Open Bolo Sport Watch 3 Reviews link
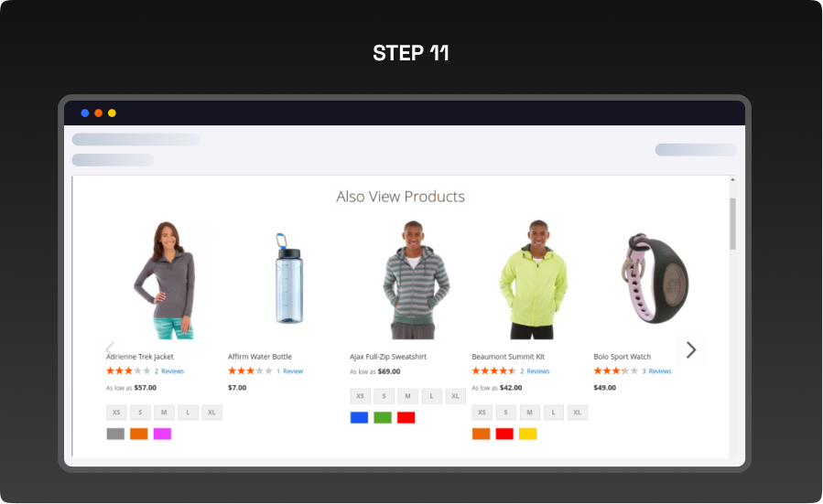823x504 pixels. tap(656, 371)
